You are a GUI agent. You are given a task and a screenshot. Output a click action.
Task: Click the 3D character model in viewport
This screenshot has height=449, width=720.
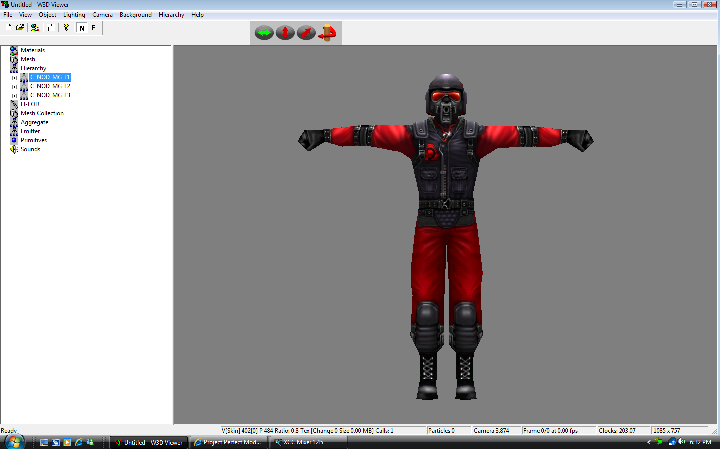pyautogui.click(x=445, y=236)
